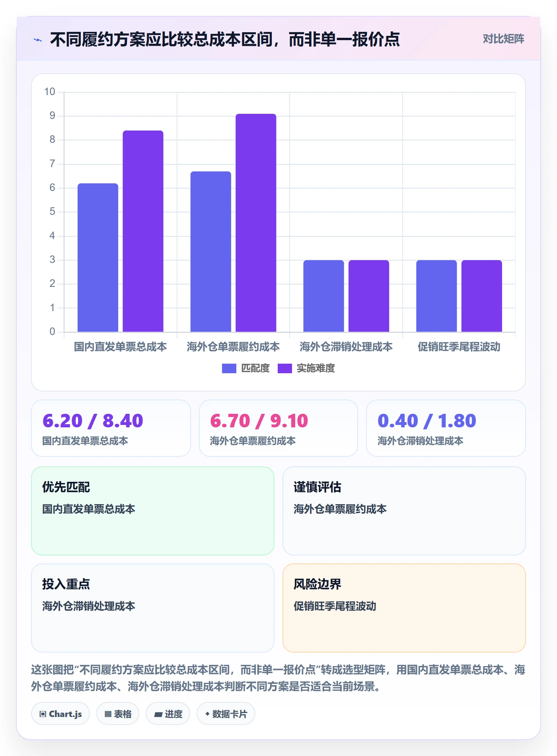
Task: Click the Chart.js tag chip
Action: (60, 714)
